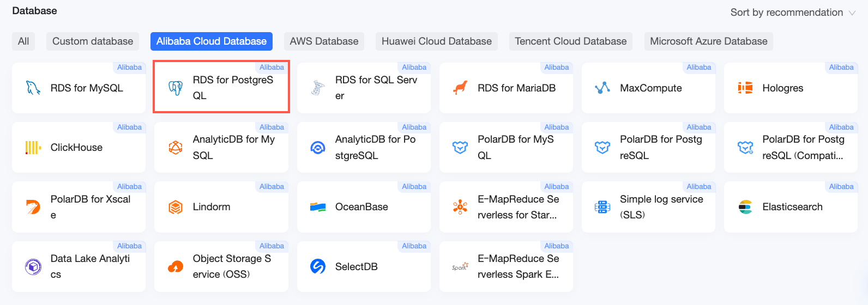This screenshot has height=305, width=868.
Task: Select the Simple log service (SLS) card
Action: 648,207
